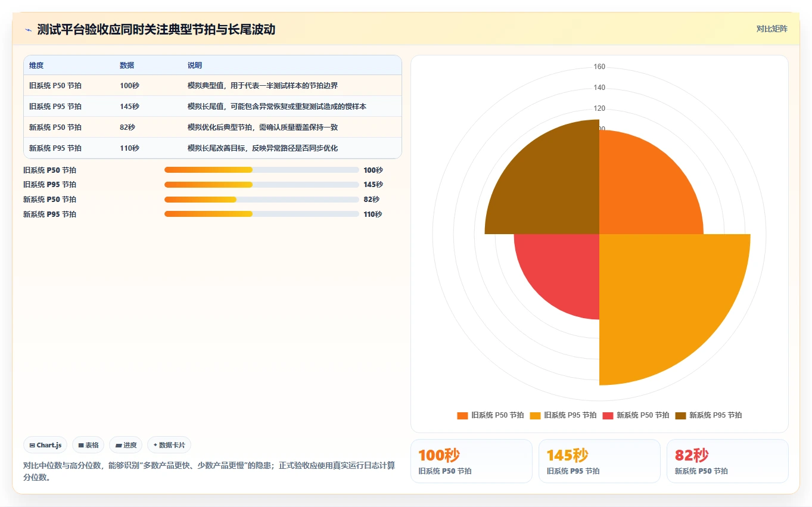
Task: Click the 110秒 table cell
Action: 129,148
